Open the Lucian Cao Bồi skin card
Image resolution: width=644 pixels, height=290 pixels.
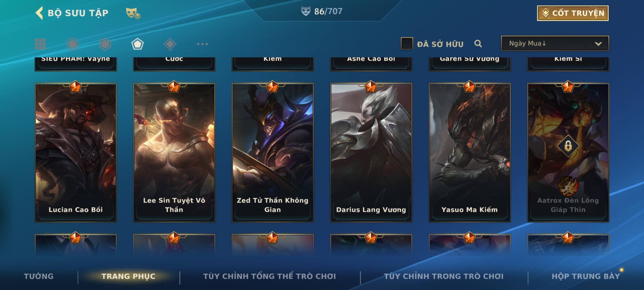[76, 153]
